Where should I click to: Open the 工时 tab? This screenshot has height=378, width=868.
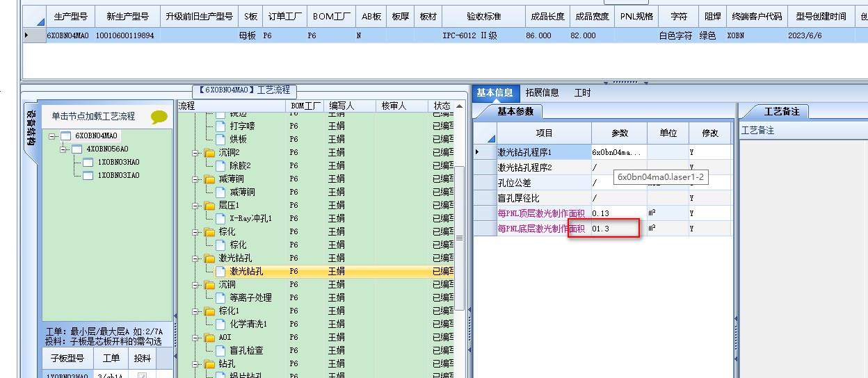(x=583, y=92)
